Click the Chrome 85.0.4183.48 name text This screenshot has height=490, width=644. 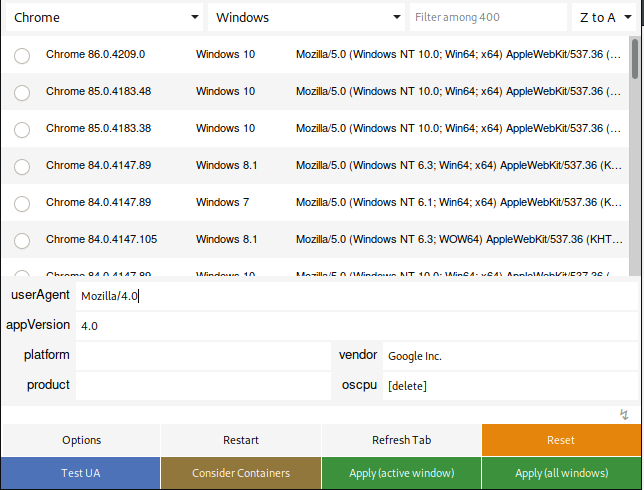click(x=99, y=91)
